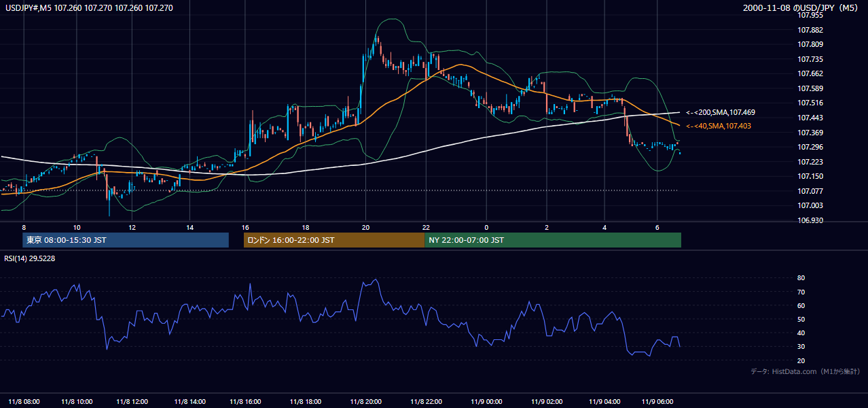Click RSI scale value 20
This screenshot has height=408, width=868.
[801, 360]
